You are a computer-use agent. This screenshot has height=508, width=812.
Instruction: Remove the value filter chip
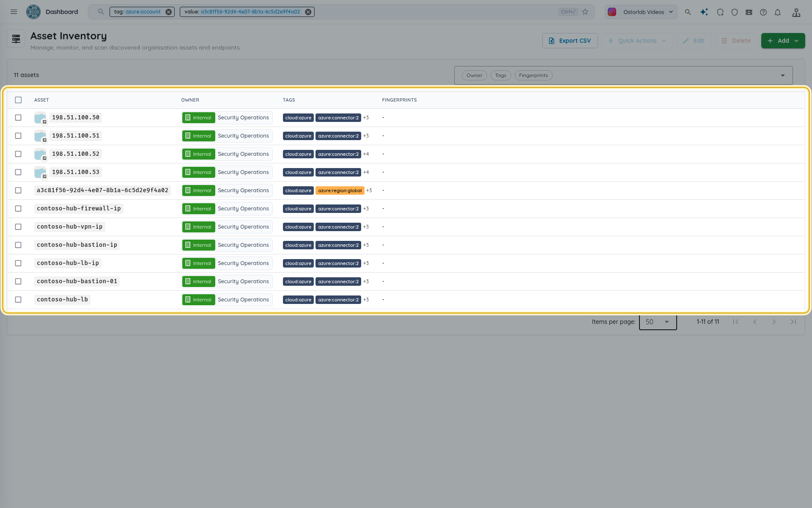[x=308, y=12]
